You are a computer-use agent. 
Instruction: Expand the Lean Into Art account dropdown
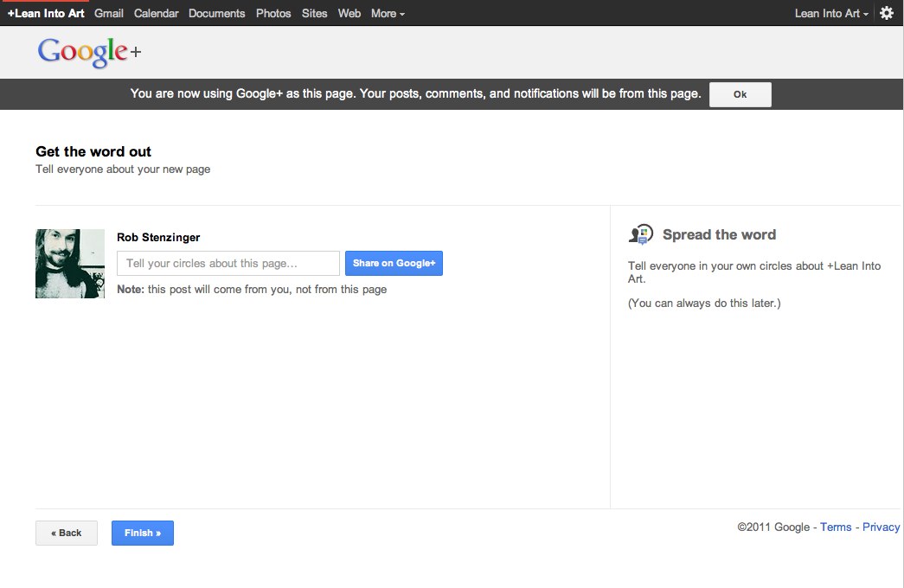[x=831, y=13]
